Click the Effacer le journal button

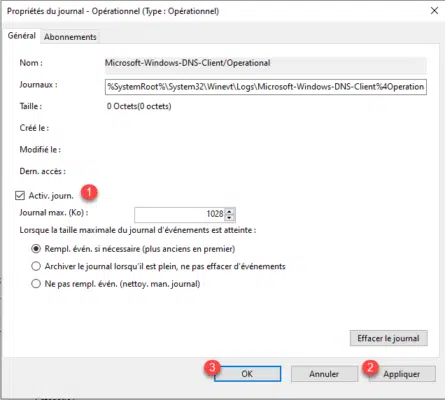click(389, 338)
